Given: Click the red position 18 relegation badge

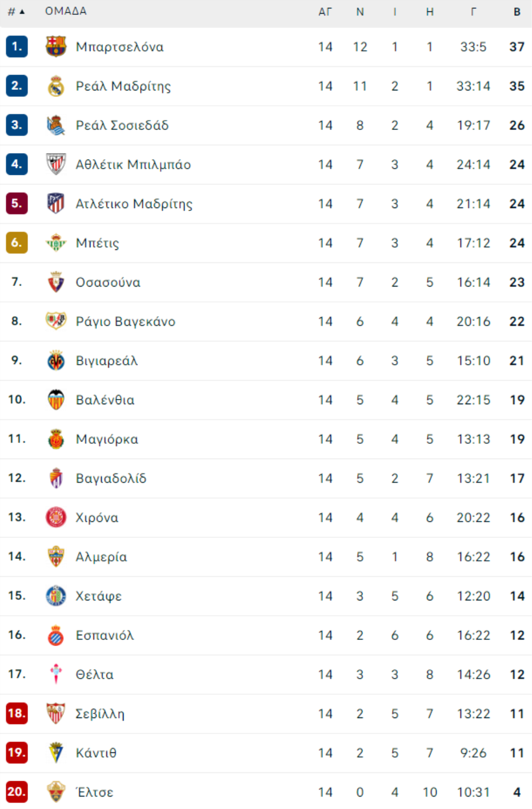Looking at the screenshot, I should 17,713.
